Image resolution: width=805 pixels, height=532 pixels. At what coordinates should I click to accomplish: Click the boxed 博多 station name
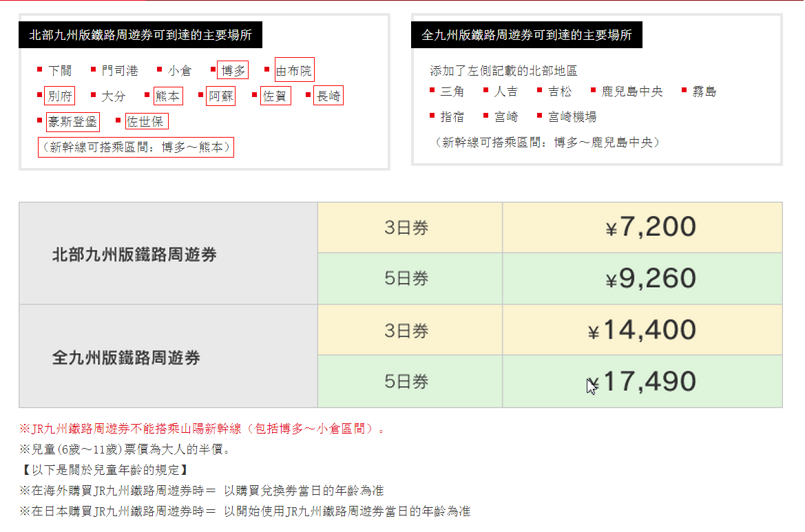coord(233,70)
